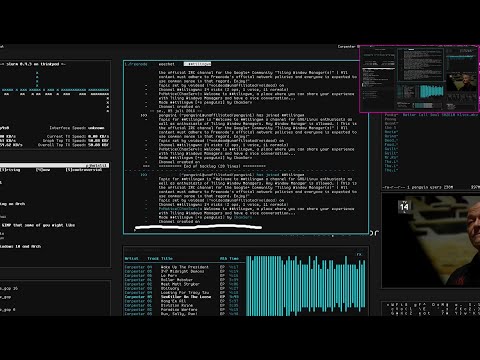Select the Artist column header in playlist
This screenshot has width=480, height=360.
(131, 259)
